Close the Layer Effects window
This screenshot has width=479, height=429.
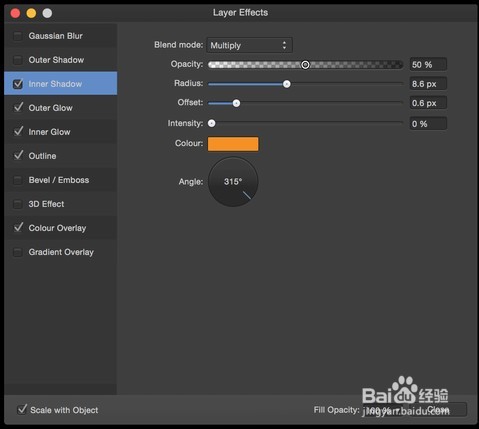click(x=15, y=13)
